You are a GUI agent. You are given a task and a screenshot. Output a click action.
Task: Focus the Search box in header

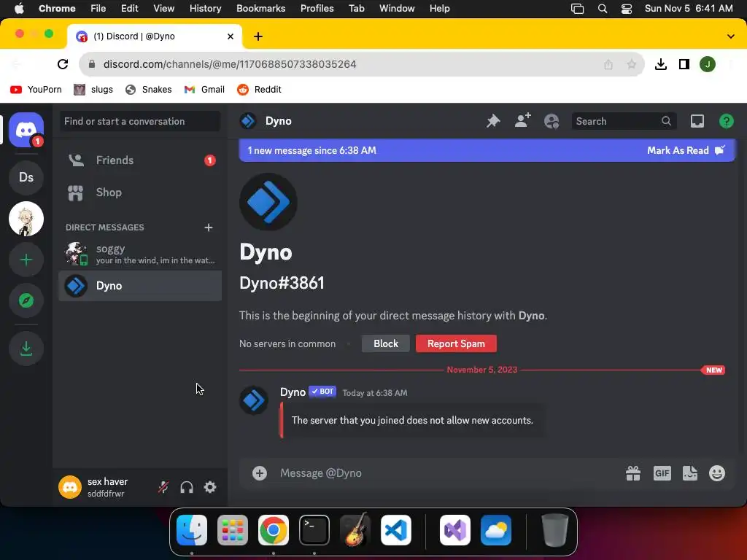(624, 121)
